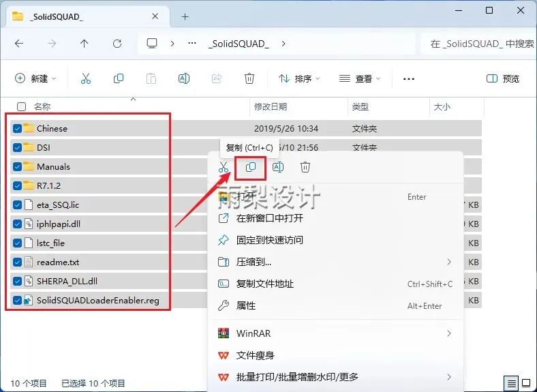The image size is (537, 392).
Task: Click the registry icon of SolidSQUADLoaderEnabler.reg
Action: [x=28, y=300]
